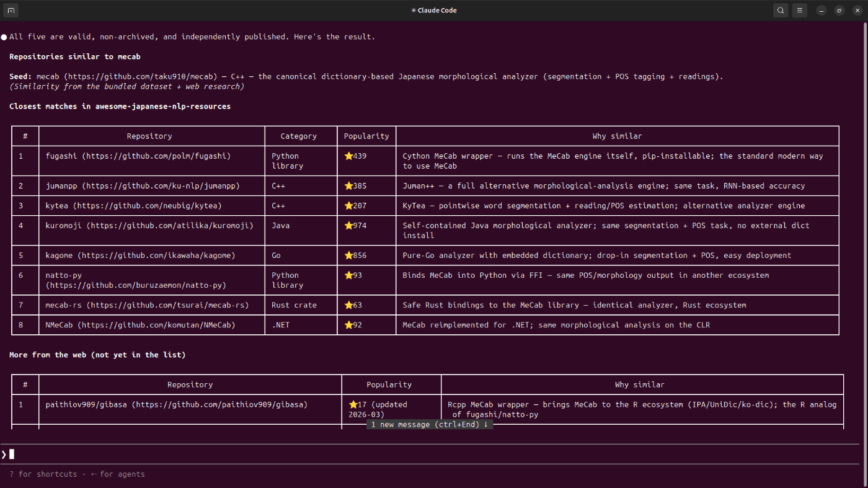Click the '← for agents' hint
Screen dimensions: 868x488
coord(118,474)
